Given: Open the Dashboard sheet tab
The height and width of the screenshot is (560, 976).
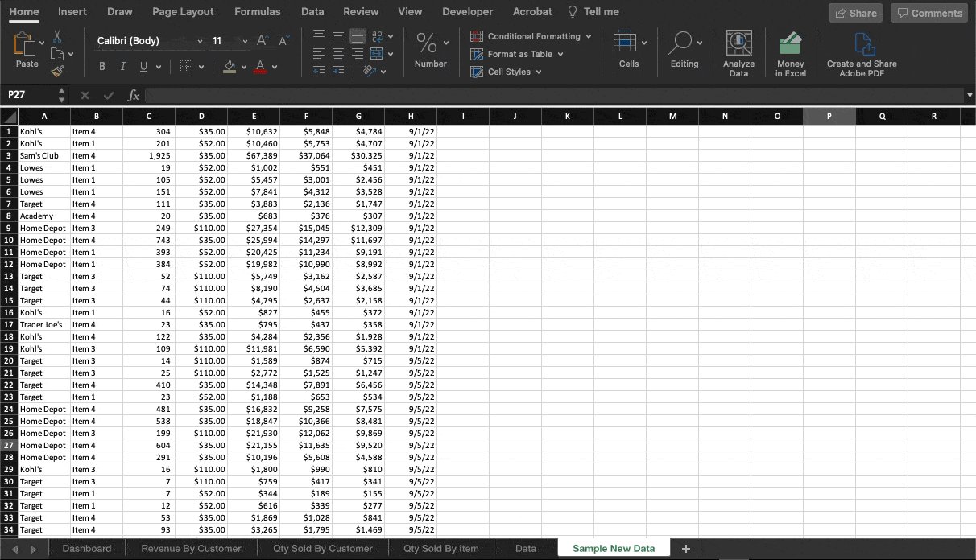Looking at the screenshot, I should 87,548.
